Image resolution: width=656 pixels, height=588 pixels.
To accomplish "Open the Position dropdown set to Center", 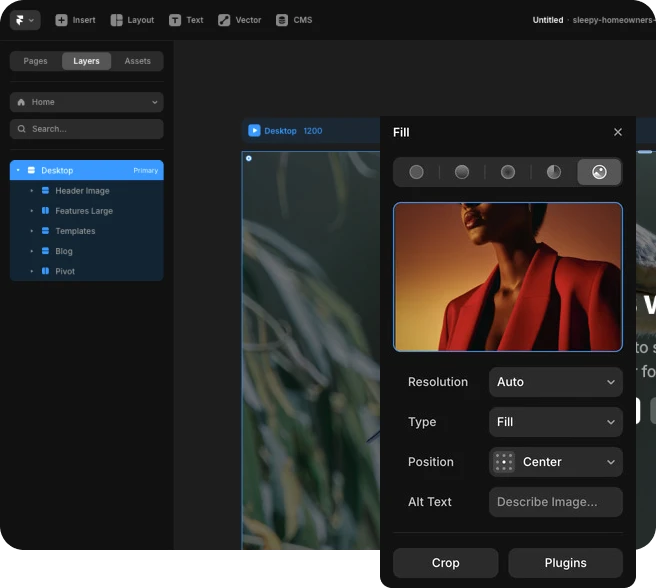I will [555, 462].
